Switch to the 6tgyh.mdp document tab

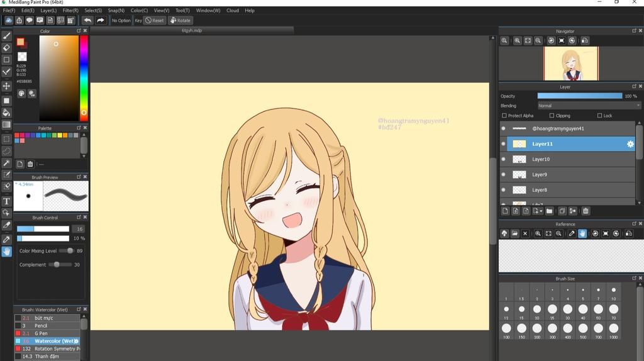[x=192, y=30]
